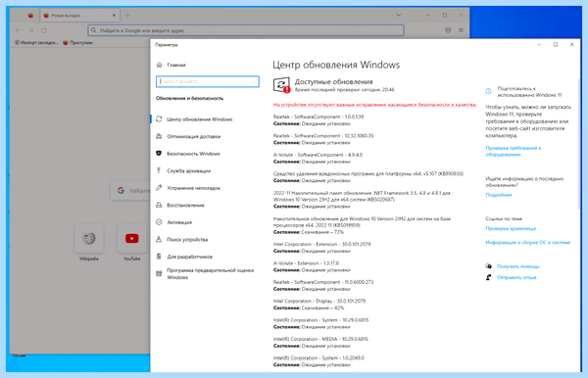Open Безопасность Windows settings page
The height and width of the screenshot is (378, 588).
coord(193,154)
